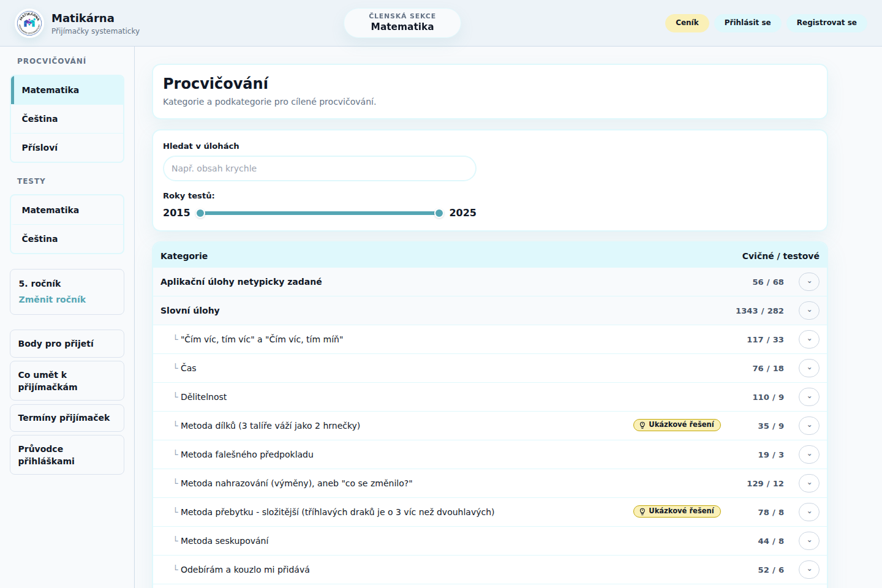The image size is (882, 588).
Task: Click the 2025 end year slider handle
Action: point(439,213)
